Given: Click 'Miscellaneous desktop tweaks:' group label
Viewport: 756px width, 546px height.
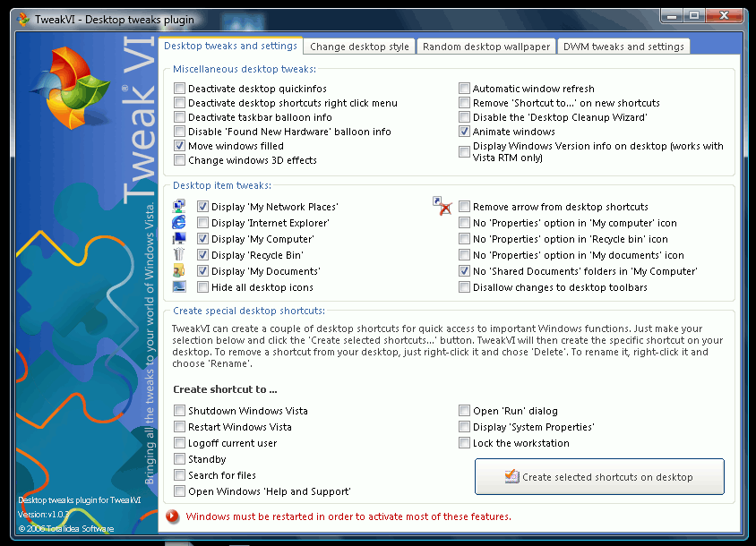Looking at the screenshot, I should [245, 69].
